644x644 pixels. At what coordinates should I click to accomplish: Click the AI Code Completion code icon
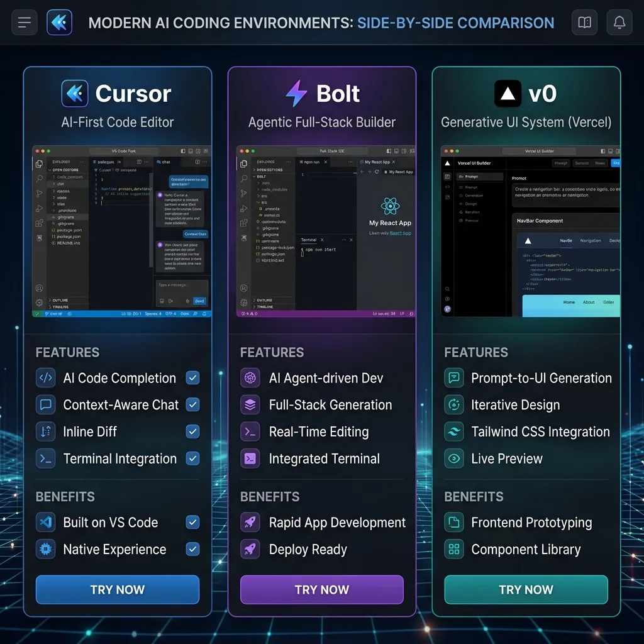45,378
